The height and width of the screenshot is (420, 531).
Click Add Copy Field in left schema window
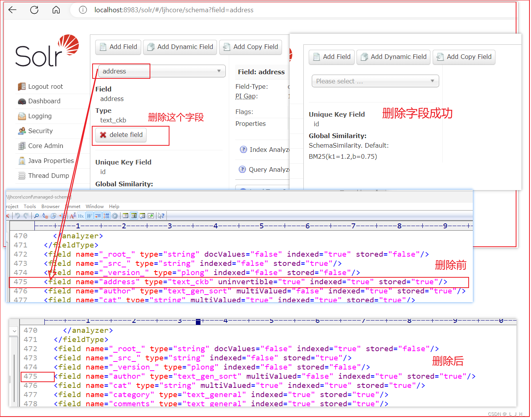(x=251, y=47)
